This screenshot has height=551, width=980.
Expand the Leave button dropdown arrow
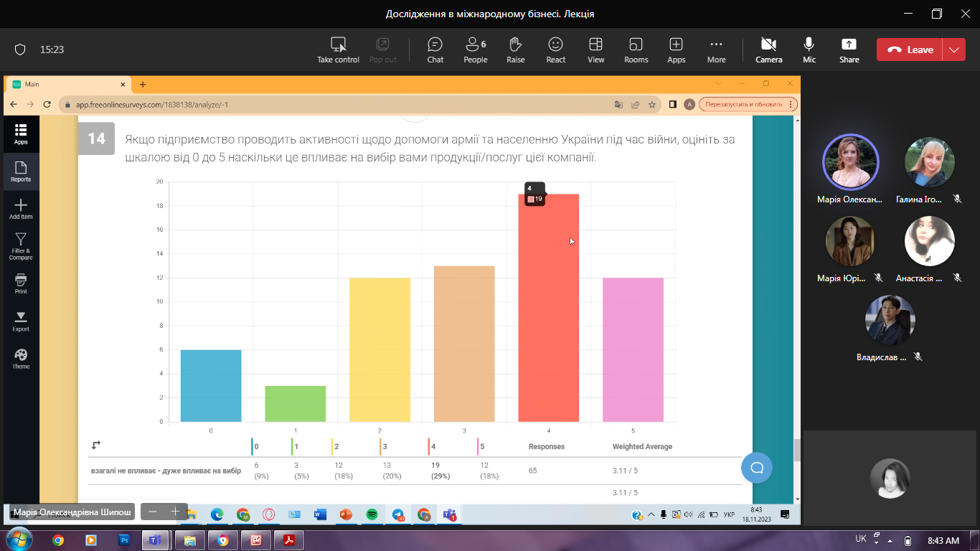[953, 50]
